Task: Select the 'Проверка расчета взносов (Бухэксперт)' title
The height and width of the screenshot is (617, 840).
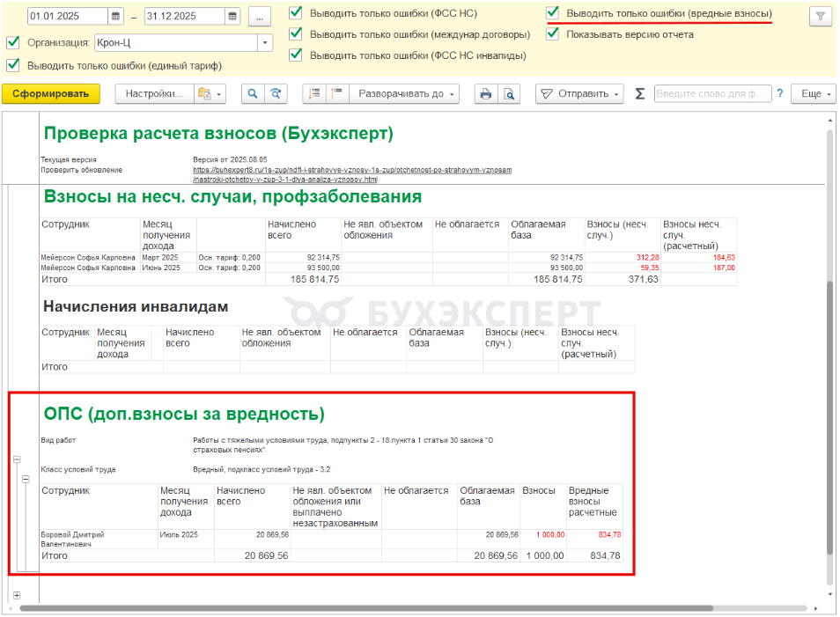Action: (x=218, y=134)
